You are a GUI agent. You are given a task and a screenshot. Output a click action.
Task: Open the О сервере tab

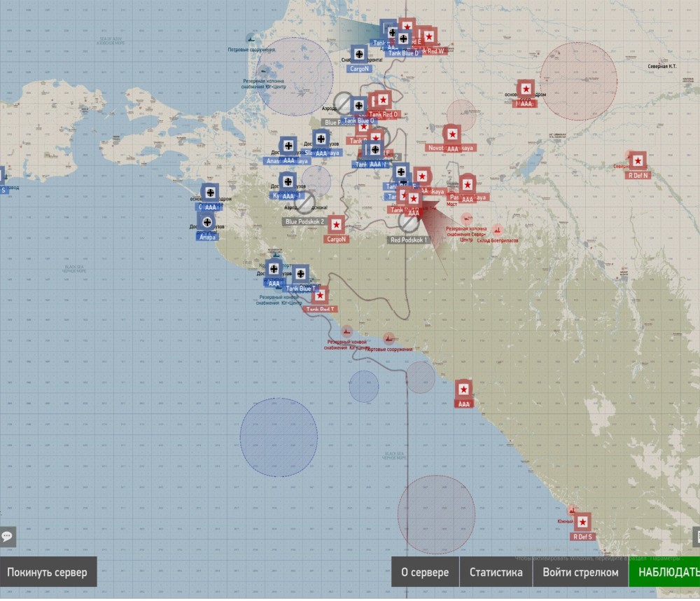pos(425,572)
